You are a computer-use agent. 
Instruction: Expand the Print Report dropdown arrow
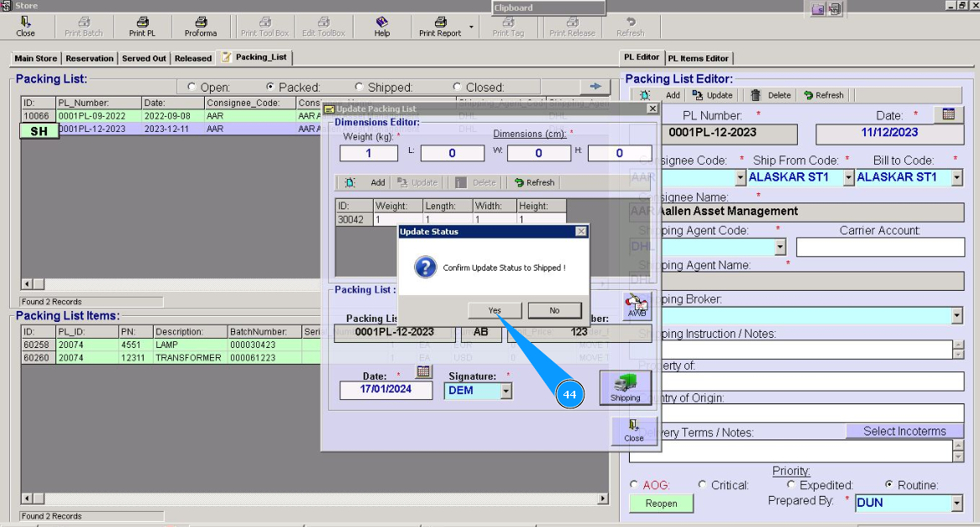(x=471, y=28)
